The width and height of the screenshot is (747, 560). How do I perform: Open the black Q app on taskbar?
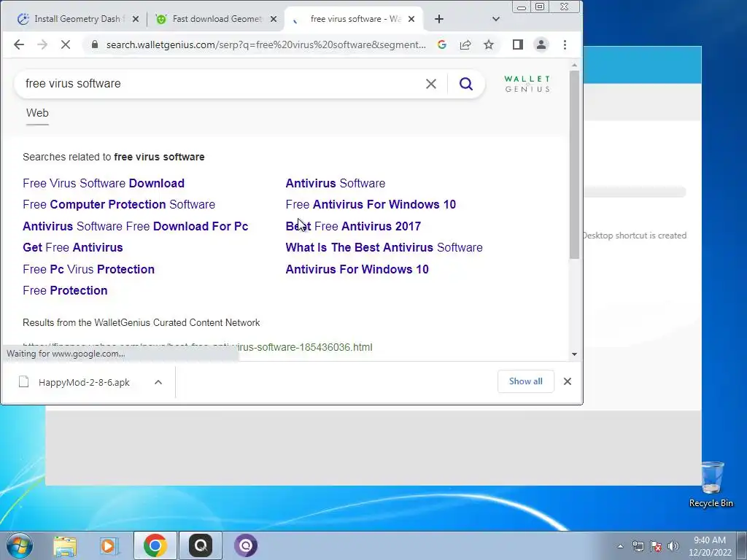(x=200, y=545)
